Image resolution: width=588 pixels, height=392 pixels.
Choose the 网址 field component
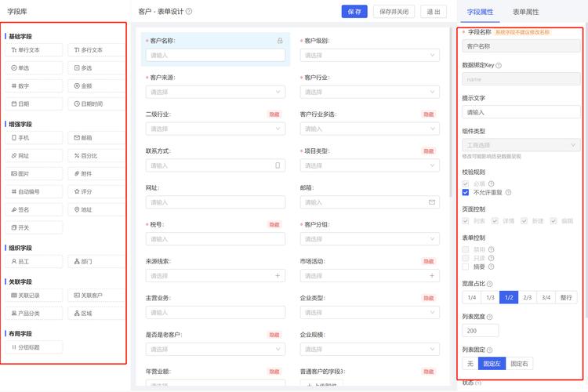(34, 156)
